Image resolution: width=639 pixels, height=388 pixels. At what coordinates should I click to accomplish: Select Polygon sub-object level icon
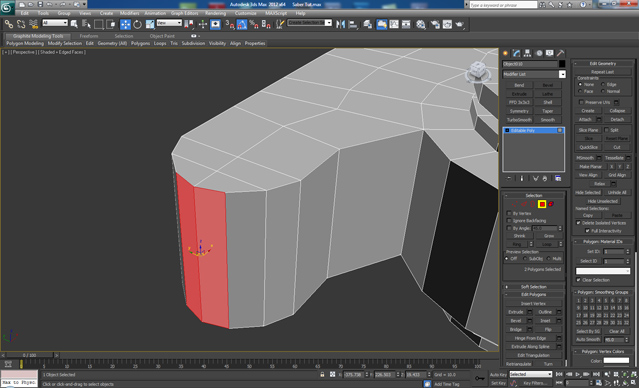pyautogui.click(x=542, y=204)
